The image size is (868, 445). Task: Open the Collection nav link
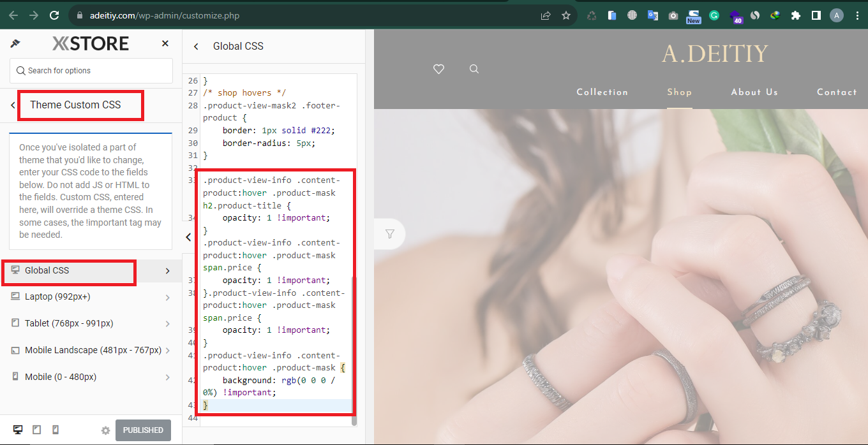[x=602, y=92]
